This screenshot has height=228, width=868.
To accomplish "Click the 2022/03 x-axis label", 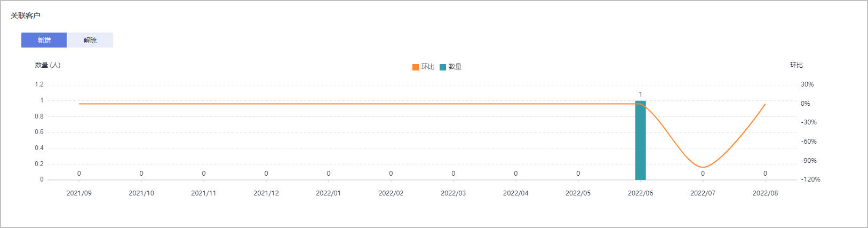I will tap(453, 193).
